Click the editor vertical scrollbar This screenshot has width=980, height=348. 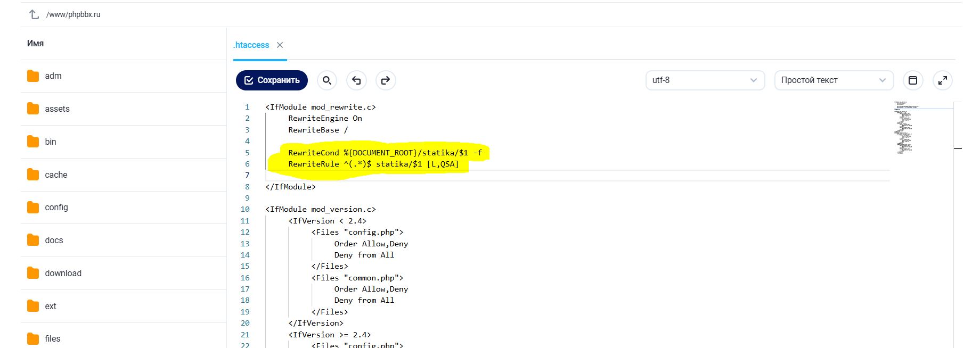click(x=958, y=223)
